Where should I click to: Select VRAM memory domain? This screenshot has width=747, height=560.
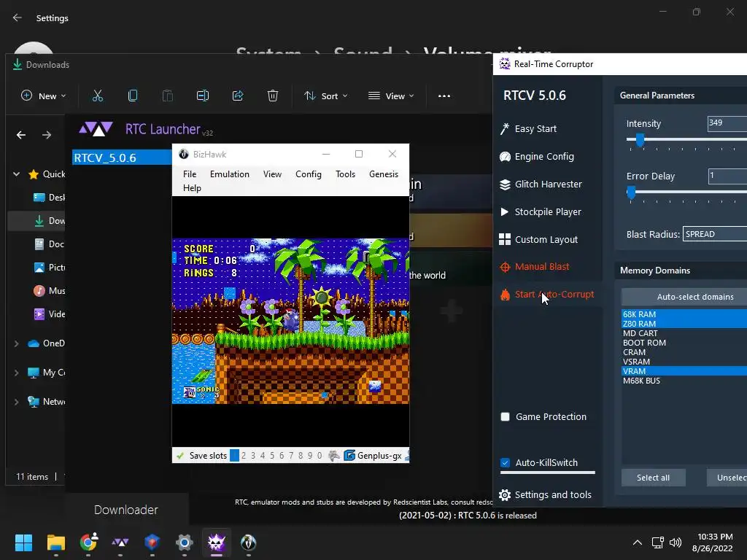[684, 371]
